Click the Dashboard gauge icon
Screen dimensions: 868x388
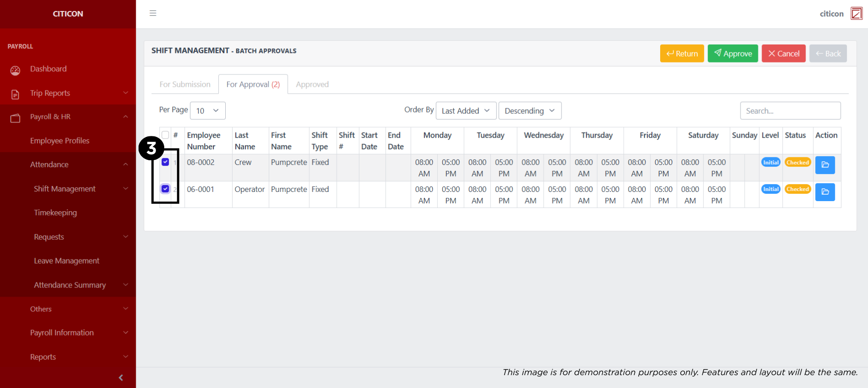(15, 70)
